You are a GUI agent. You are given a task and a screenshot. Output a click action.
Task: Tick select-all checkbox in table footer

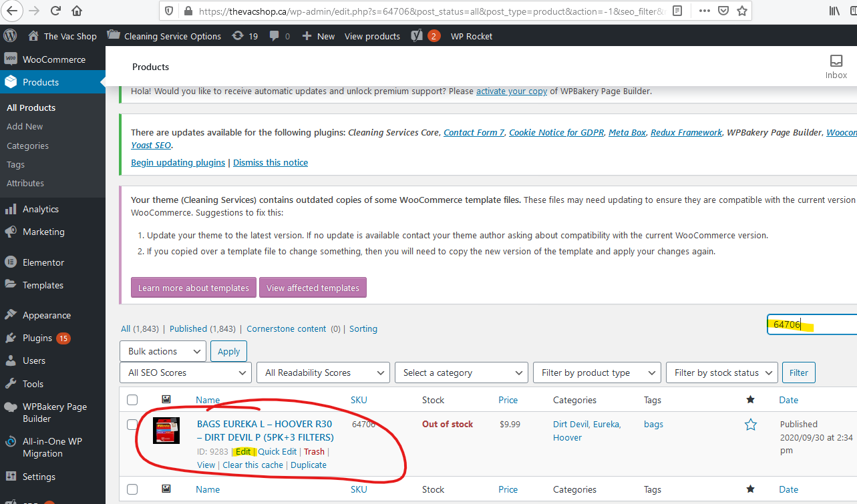point(132,489)
